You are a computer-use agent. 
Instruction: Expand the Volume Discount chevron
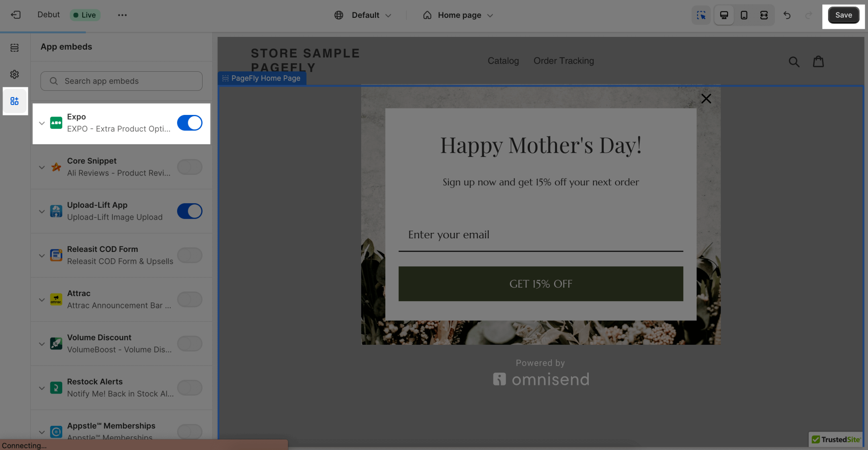42,344
